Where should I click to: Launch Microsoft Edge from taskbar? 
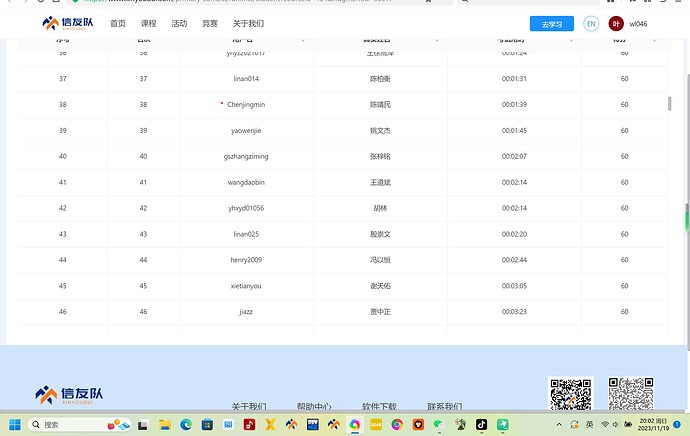[186, 425]
